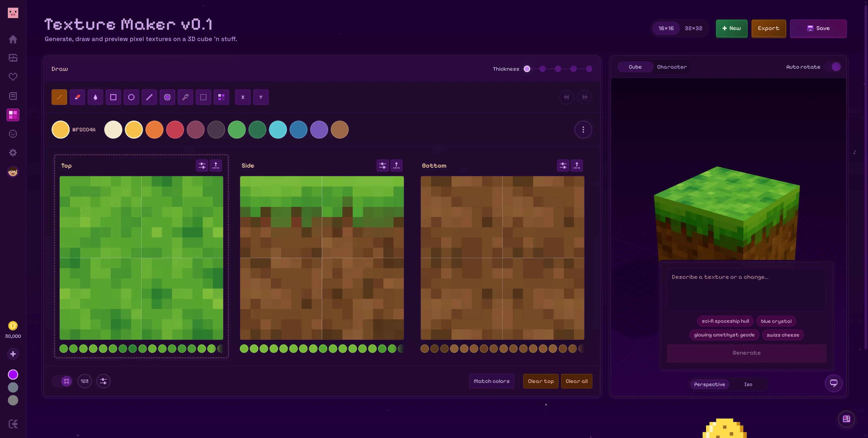Viewport: 868px width, 438px height.
Task: Switch to the Character preview tab
Action: tap(672, 67)
